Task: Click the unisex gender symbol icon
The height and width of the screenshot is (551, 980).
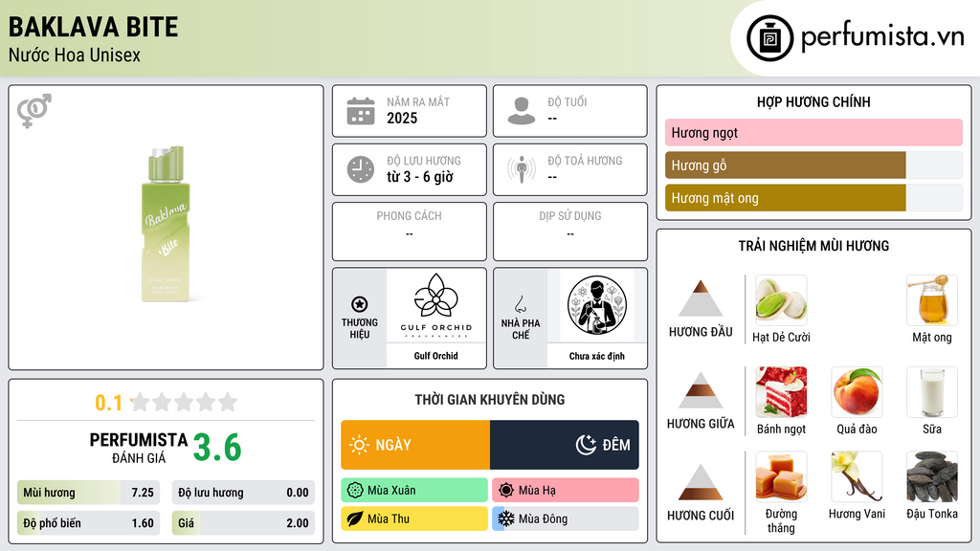Action: [34, 111]
